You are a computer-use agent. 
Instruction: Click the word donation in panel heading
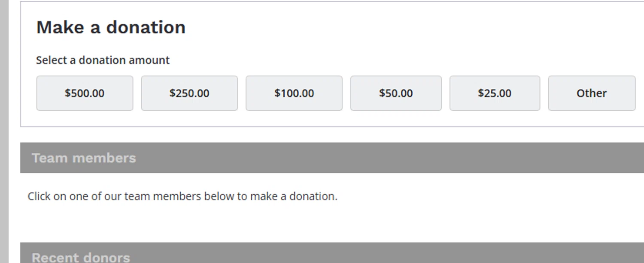pos(146,27)
